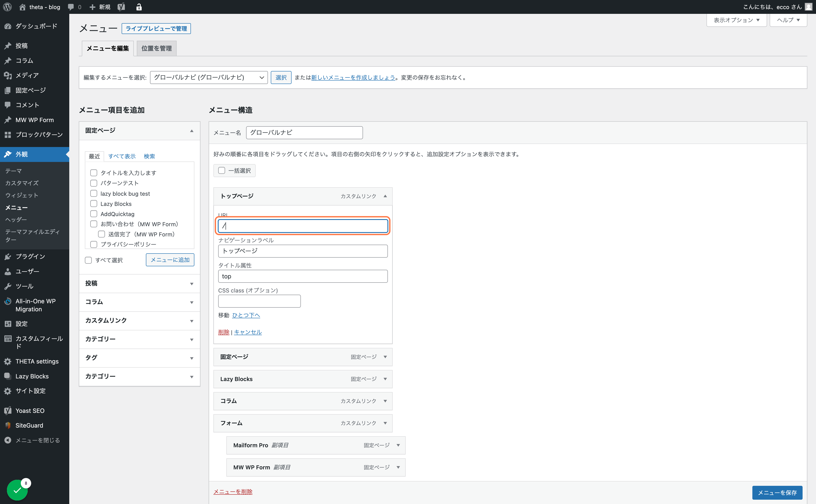Expand the Mailform Pro submenu item

tap(398, 445)
